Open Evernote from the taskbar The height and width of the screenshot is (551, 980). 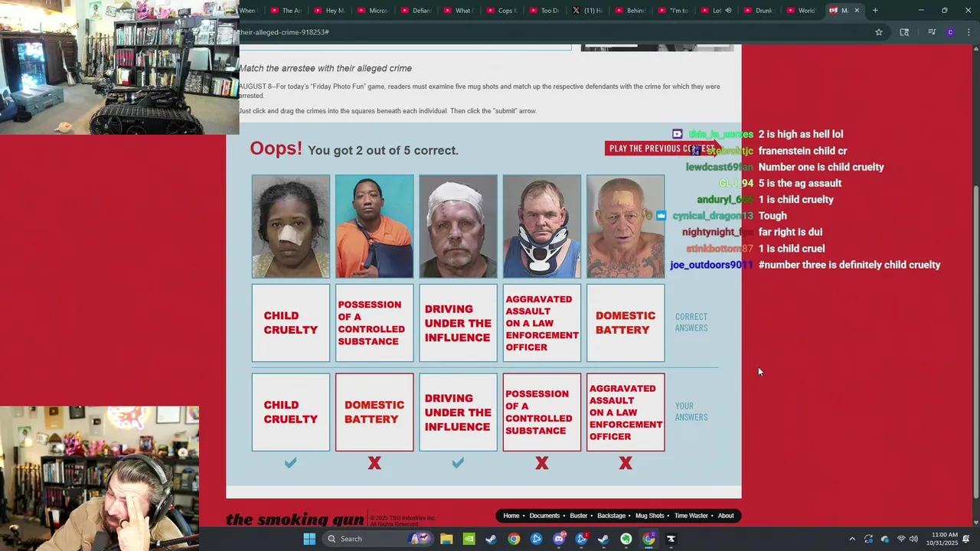tap(626, 539)
